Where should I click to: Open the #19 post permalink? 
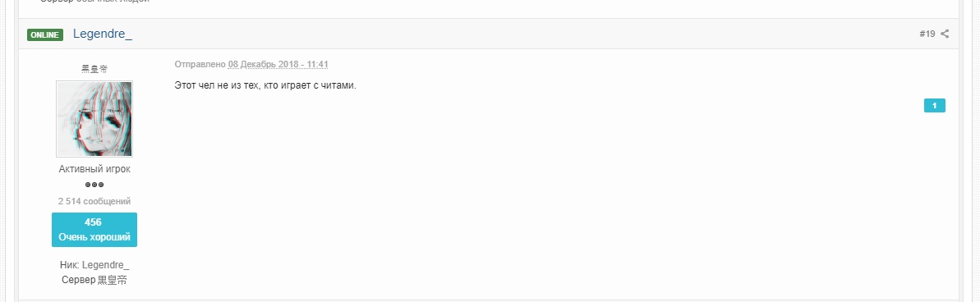(x=927, y=34)
